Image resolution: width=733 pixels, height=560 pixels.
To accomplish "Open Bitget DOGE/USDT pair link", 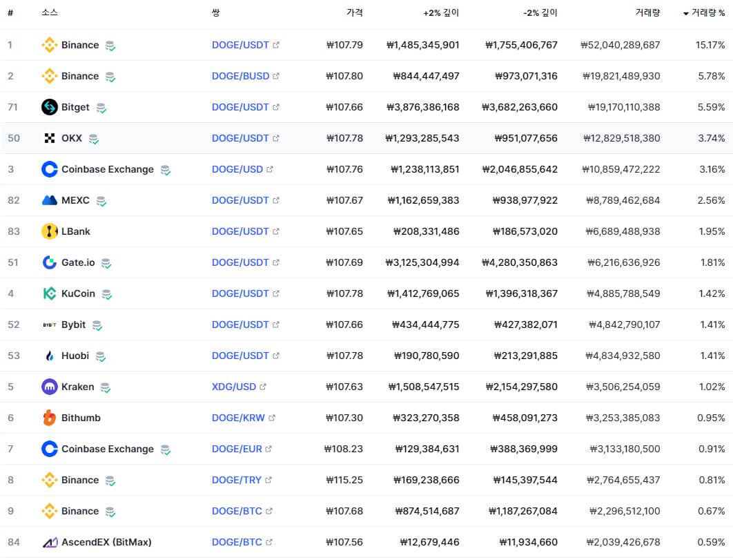I will [240, 107].
